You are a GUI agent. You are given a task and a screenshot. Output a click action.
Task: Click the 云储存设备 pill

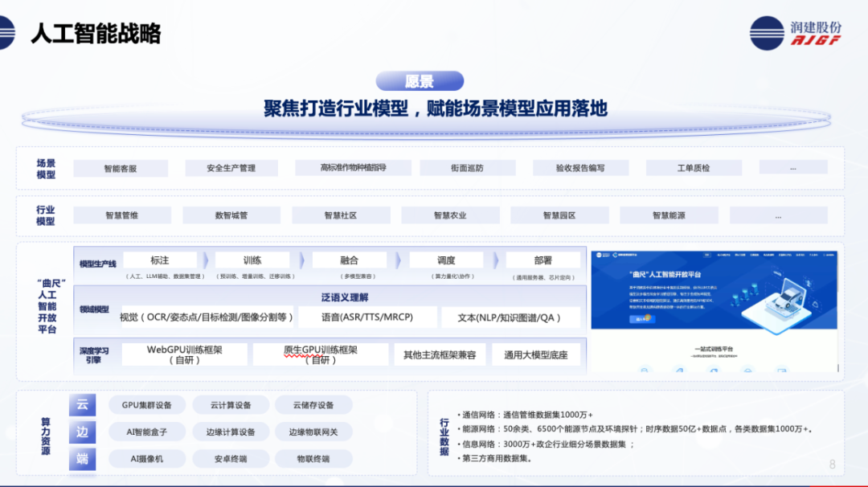(313, 405)
